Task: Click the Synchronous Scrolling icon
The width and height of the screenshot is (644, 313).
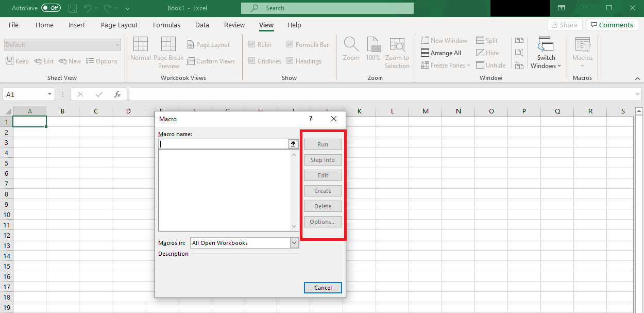Action: tap(519, 53)
